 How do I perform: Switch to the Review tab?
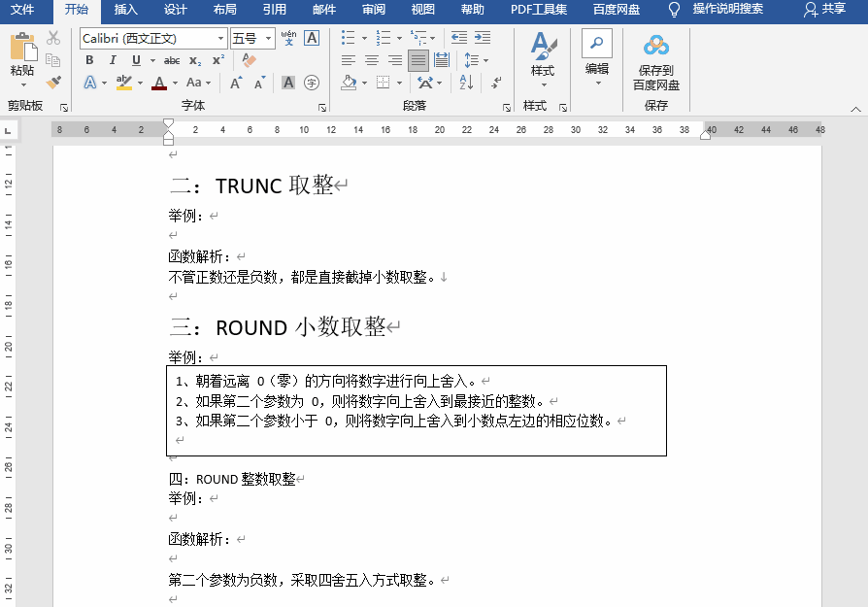pyautogui.click(x=374, y=10)
